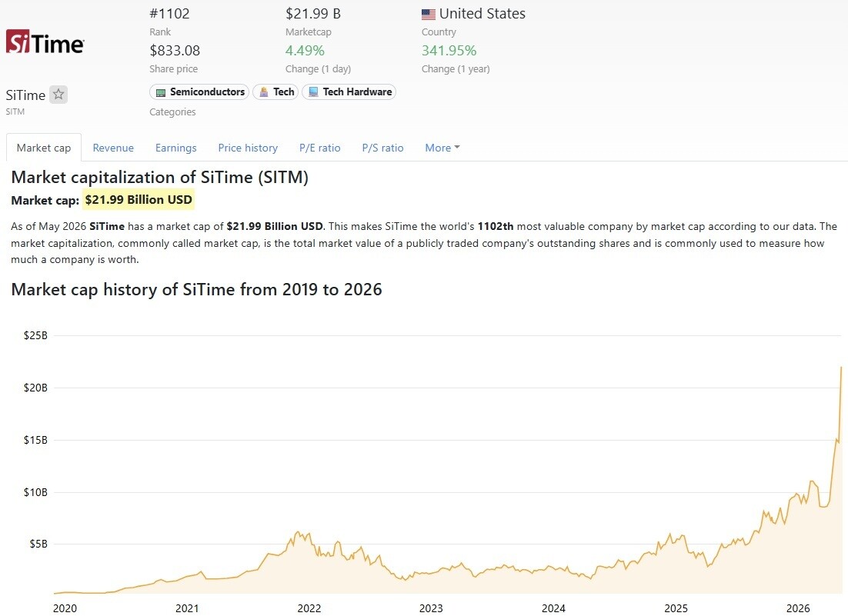Click the United States country link

click(x=482, y=14)
